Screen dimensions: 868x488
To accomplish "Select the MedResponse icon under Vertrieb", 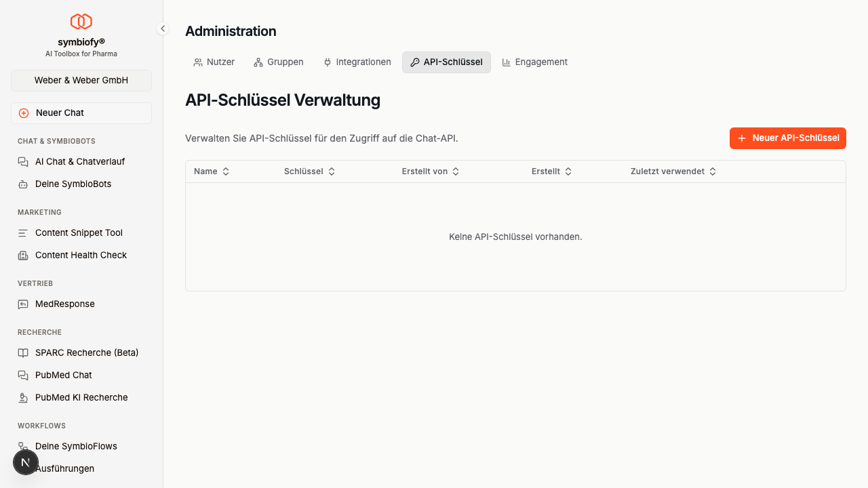I will [x=22, y=304].
